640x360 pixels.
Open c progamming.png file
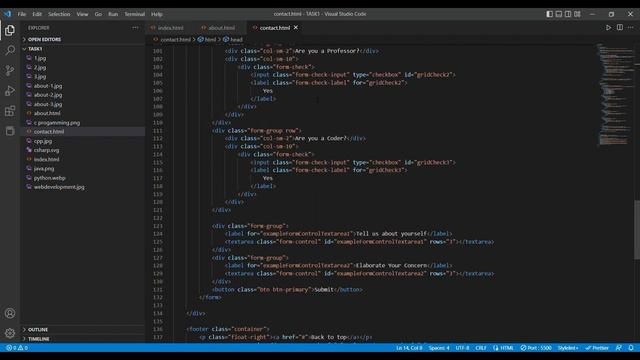(57, 122)
